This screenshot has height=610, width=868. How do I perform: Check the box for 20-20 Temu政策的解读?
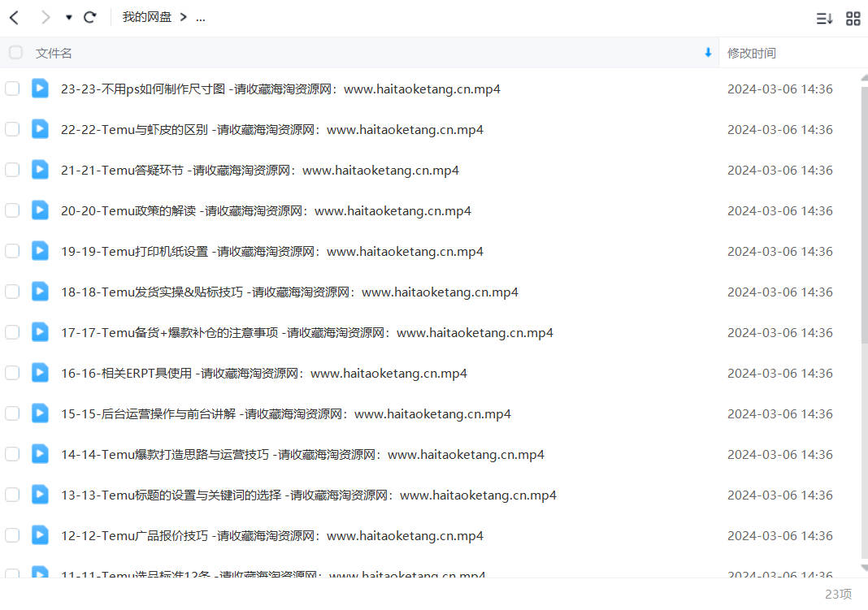click(12, 210)
